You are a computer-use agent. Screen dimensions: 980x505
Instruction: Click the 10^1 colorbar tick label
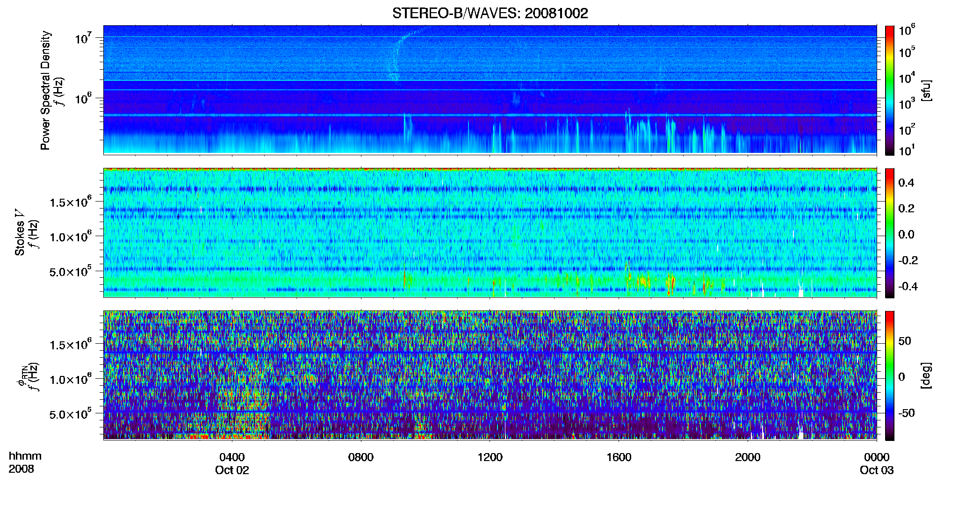[x=907, y=150]
